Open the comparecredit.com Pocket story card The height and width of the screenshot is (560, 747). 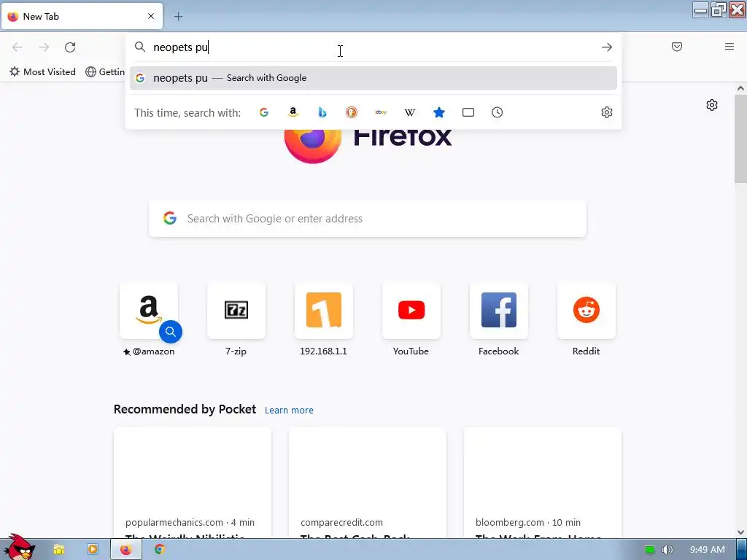[x=368, y=483]
